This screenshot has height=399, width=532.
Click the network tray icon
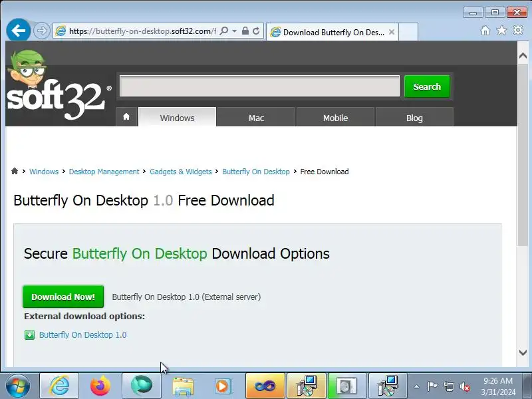[448, 386]
